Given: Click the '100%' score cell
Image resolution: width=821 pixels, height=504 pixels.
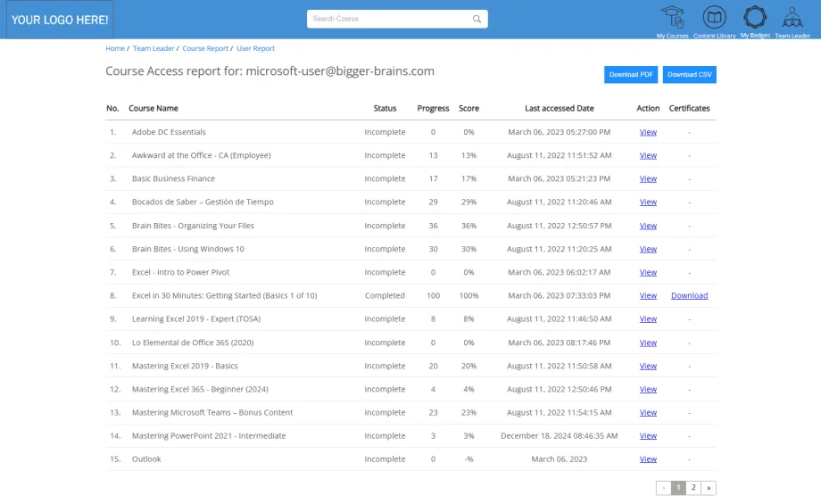Looking at the screenshot, I should coord(469,295).
